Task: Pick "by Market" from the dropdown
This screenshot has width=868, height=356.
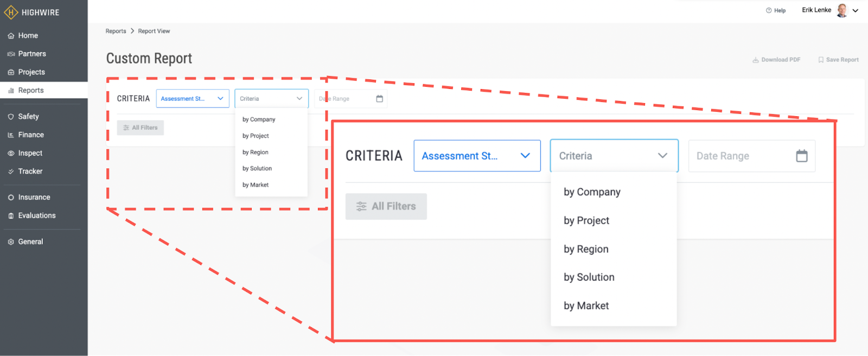Action: click(x=256, y=185)
